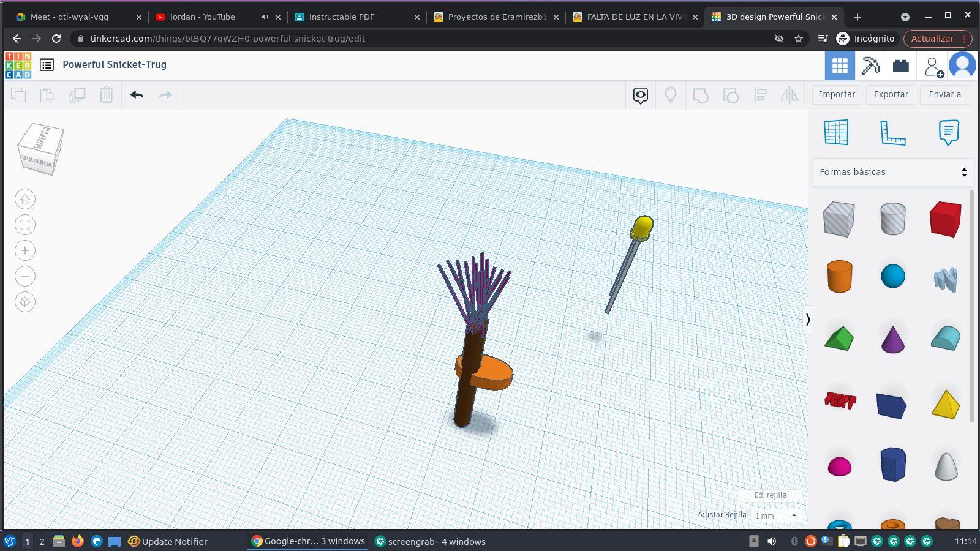This screenshot has height=551, width=980.
Task: Switch to Meet - dti-wyaj-vgg tab
Action: [x=79, y=17]
